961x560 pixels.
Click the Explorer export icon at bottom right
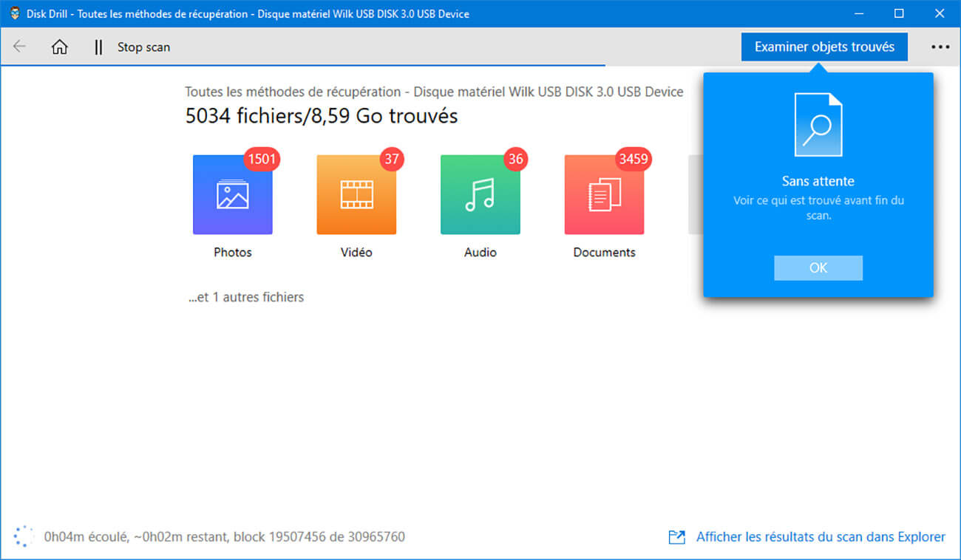click(x=676, y=537)
